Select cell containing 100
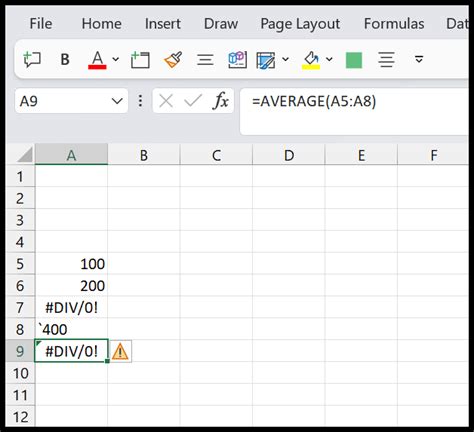Viewport: 474px width, 432px height. tap(71, 264)
